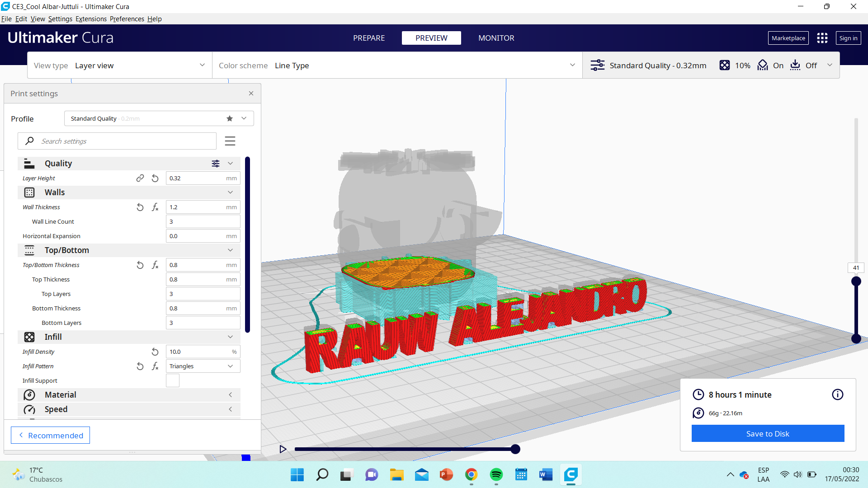Open Spotify from the taskbar
The height and width of the screenshot is (488, 868).
(x=496, y=474)
